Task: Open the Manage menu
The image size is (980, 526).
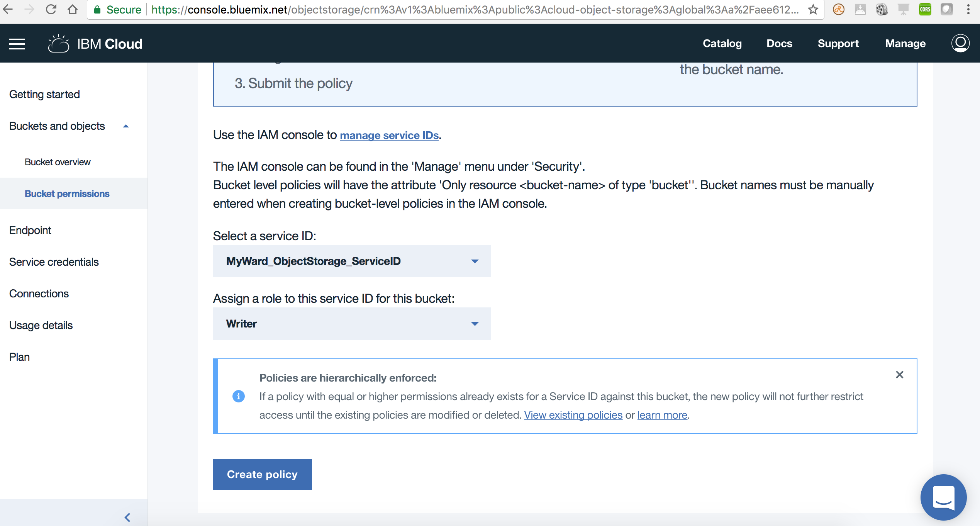Action: pyautogui.click(x=905, y=44)
